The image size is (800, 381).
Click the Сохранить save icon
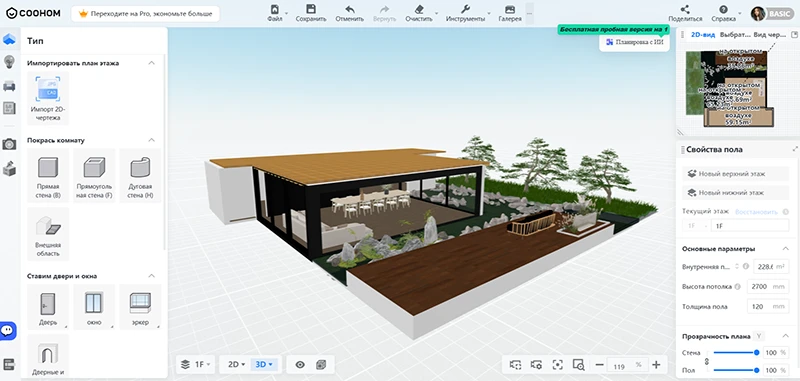coord(310,14)
